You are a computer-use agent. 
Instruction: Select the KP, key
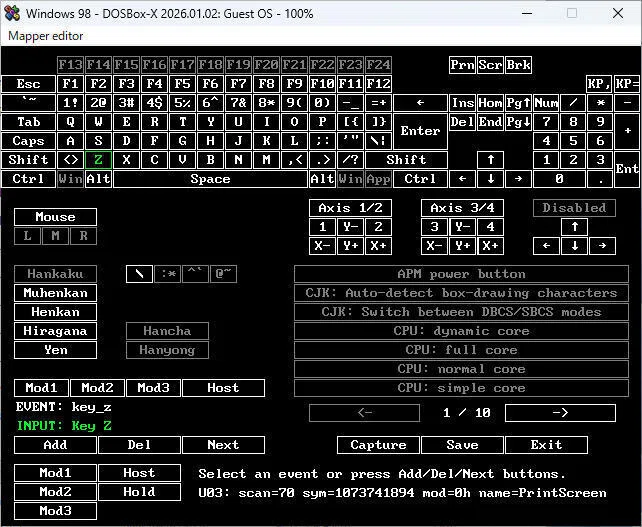click(x=600, y=84)
